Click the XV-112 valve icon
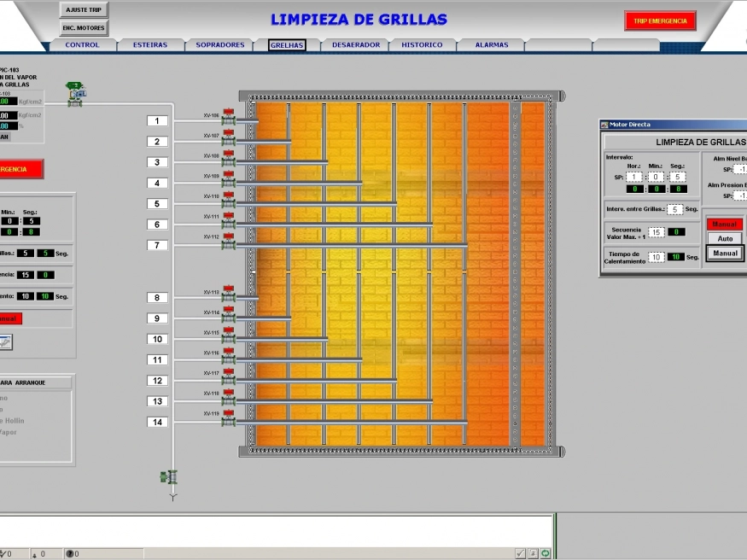The image size is (747, 560). pos(228,244)
